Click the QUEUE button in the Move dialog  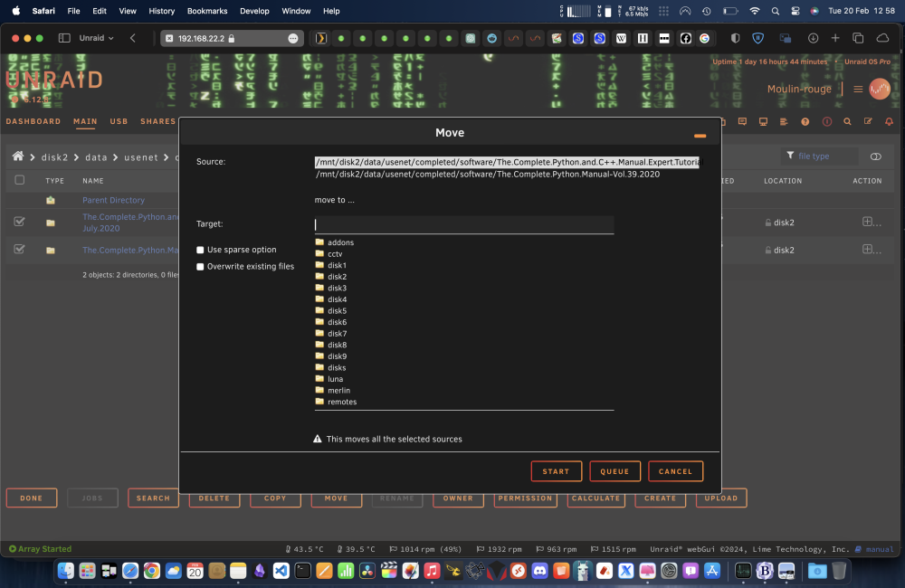tap(614, 471)
